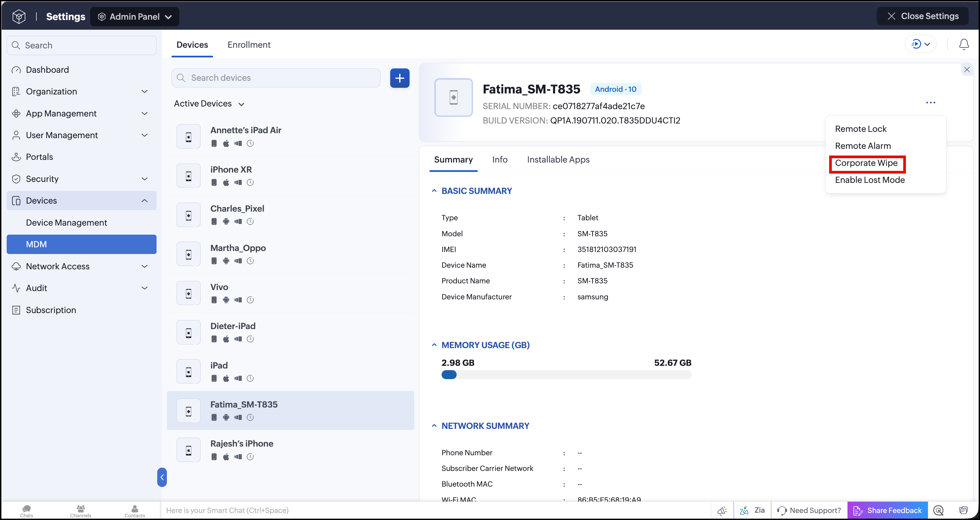Open the Active Devices filter dropdown
980x520 pixels.
click(209, 104)
